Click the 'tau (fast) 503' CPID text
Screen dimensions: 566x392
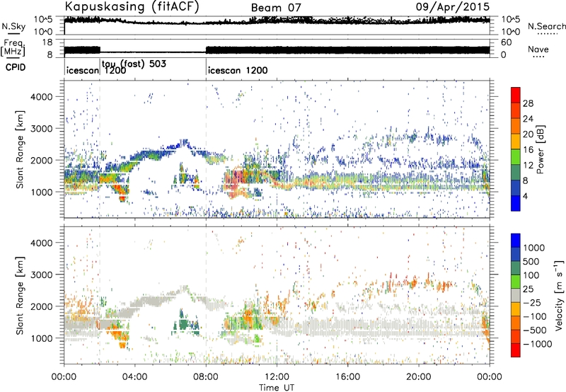134,64
